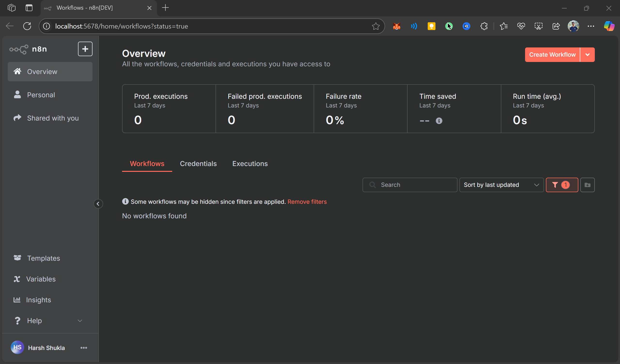620x364 pixels.
Task: Collapse the sidebar with the arrow button
Action: 98,204
